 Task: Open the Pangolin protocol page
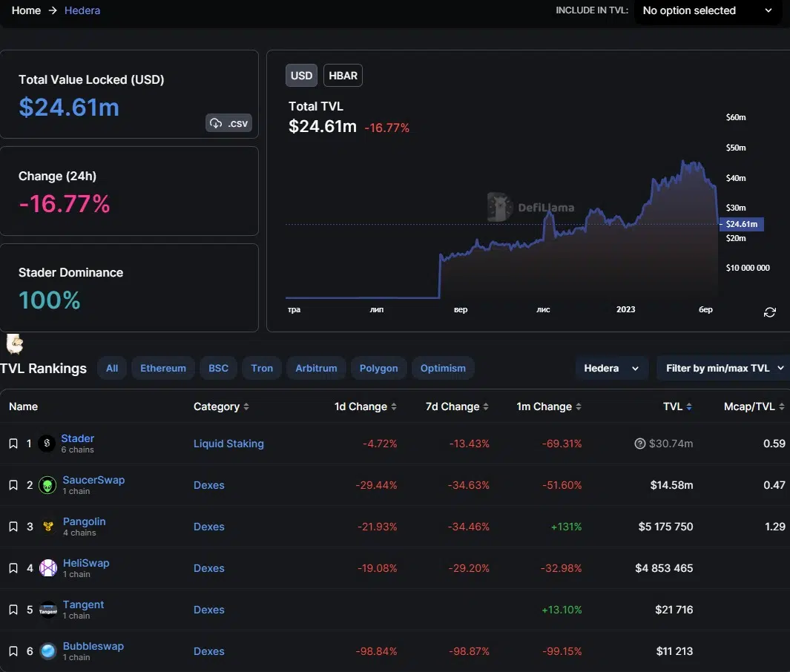click(x=84, y=521)
